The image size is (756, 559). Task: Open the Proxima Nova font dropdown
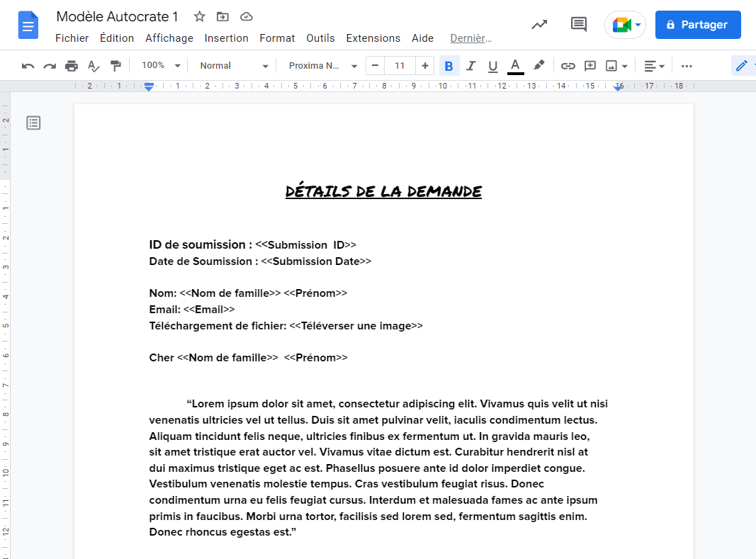(322, 66)
